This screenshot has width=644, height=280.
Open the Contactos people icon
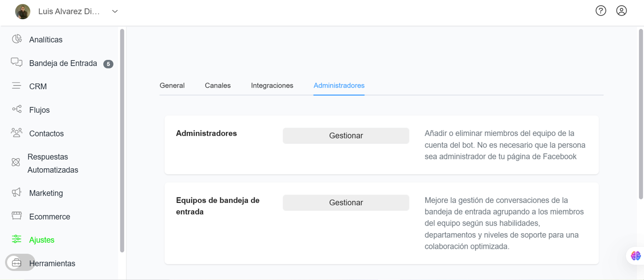point(17,133)
